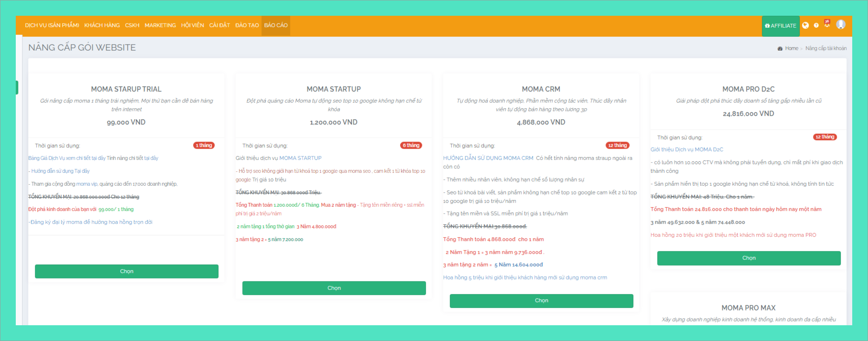This screenshot has width=868, height=341.
Task: Open the DỊCH VỤ (SẢN PHẨM) menu
Action: [x=52, y=25]
